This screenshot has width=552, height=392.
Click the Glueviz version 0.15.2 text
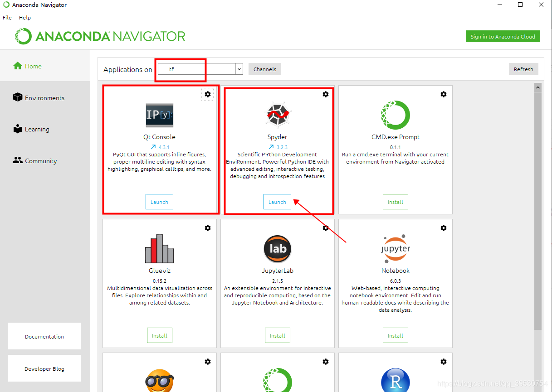coord(160,281)
